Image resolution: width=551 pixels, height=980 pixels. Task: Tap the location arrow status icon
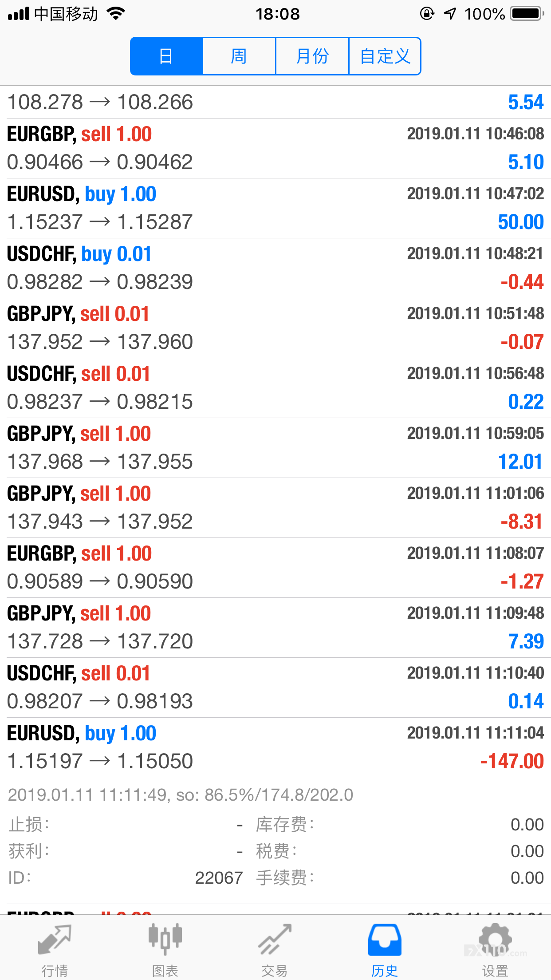click(x=450, y=14)
